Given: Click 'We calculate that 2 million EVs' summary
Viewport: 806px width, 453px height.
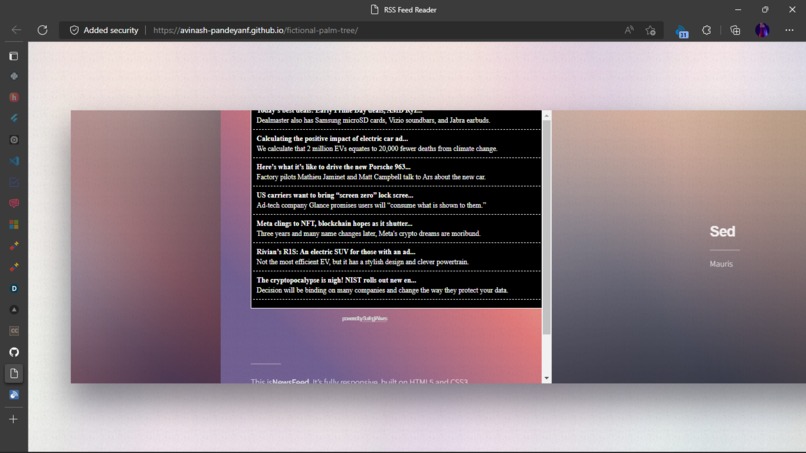Looking at the screenshot, I should (377, 149).
